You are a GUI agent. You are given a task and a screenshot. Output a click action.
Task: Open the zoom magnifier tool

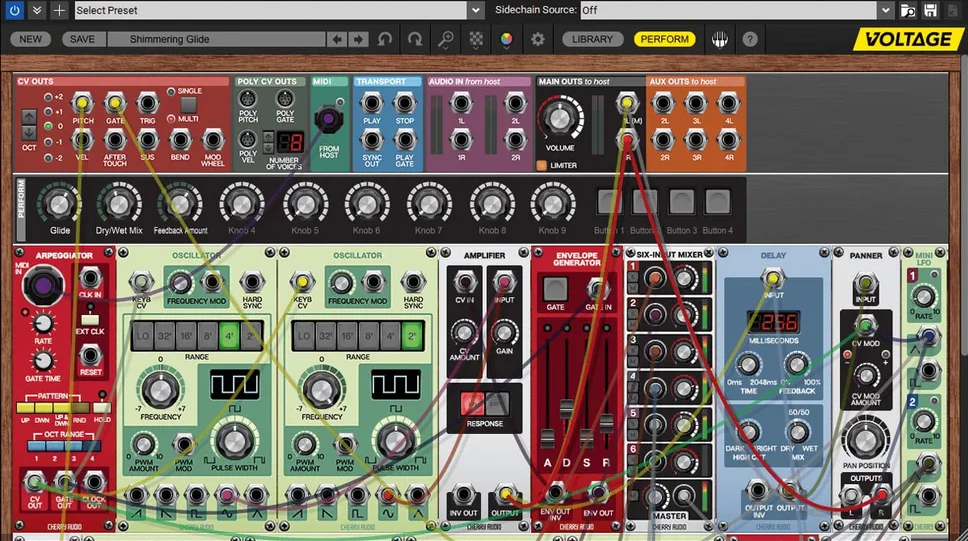pos(446,39)
